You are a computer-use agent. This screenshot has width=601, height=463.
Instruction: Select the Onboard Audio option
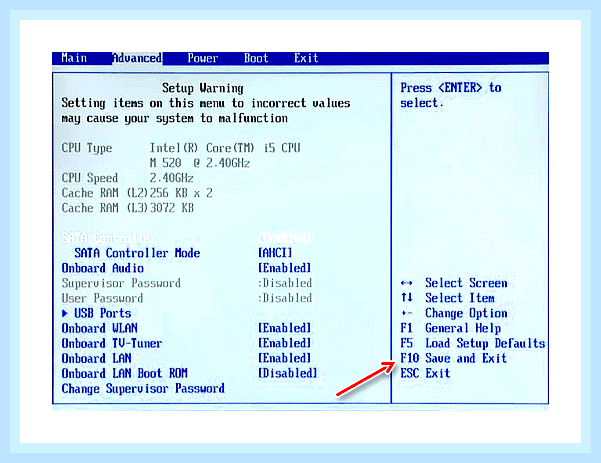(103, 268)
